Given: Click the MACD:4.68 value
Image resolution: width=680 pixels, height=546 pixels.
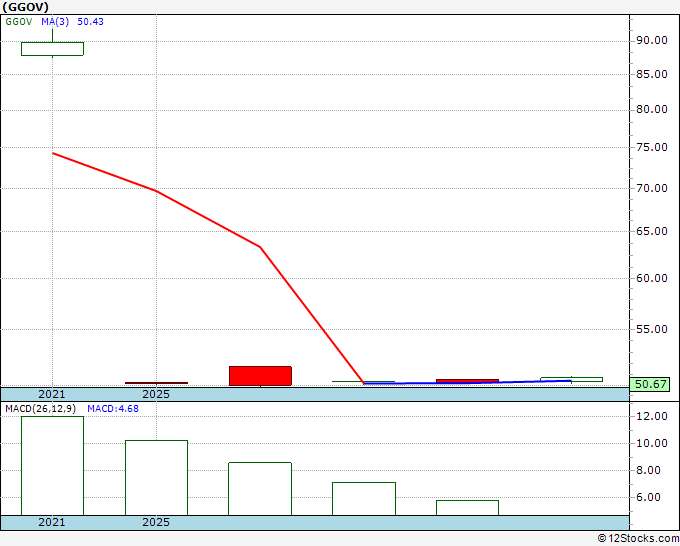Looking at the screenshot, I should click(113, 409).
